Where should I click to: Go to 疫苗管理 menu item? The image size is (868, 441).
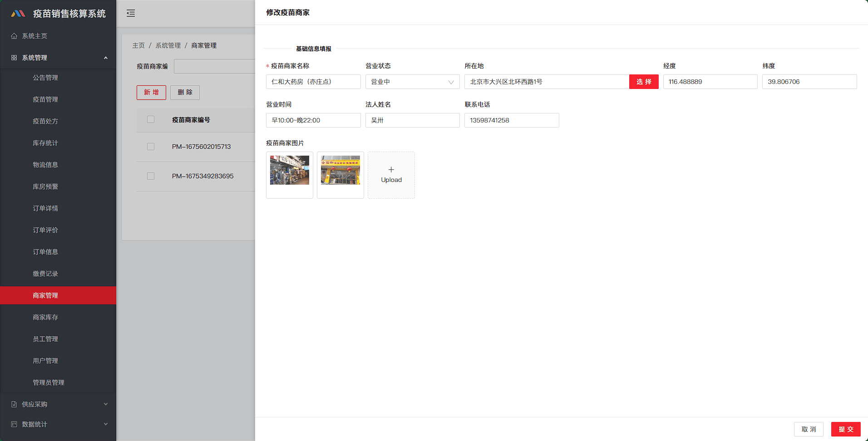pos(45,99)
